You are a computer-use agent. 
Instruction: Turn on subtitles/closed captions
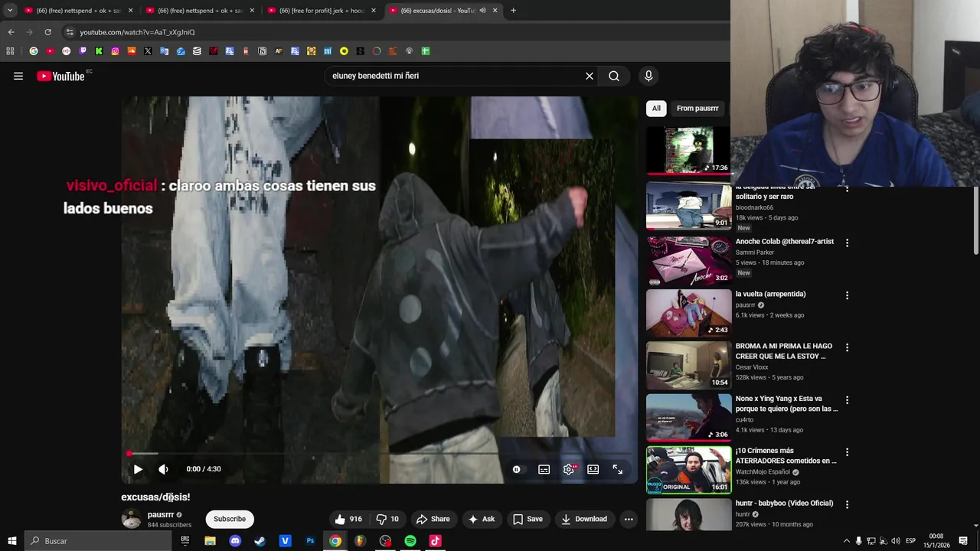tap(544, 469)
